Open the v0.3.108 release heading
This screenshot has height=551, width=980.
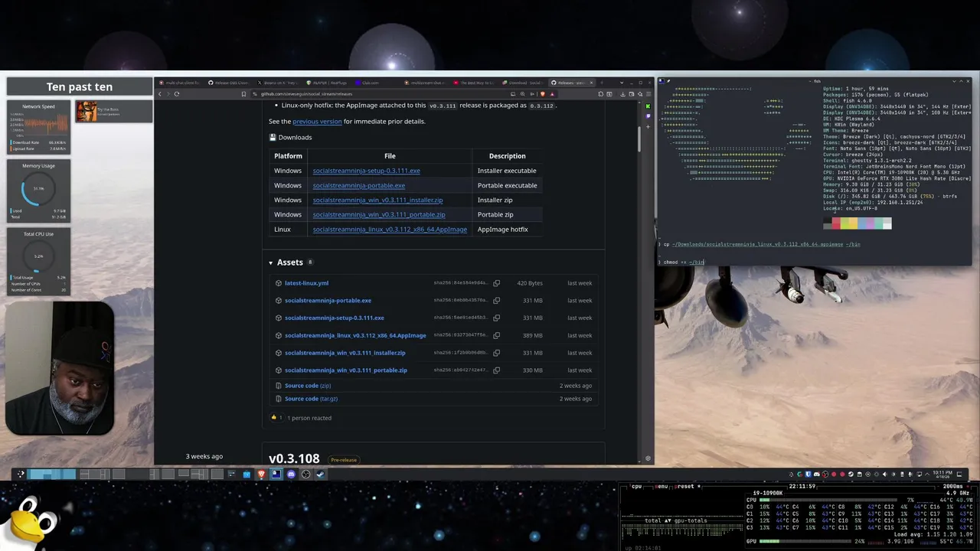click(294, 459)
